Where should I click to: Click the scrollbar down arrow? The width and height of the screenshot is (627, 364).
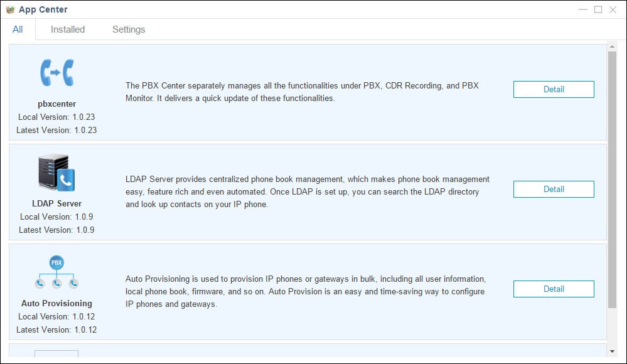613,351
